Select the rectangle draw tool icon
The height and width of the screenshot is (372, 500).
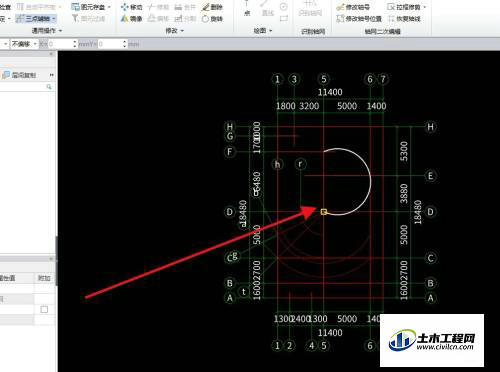point(284,19)
